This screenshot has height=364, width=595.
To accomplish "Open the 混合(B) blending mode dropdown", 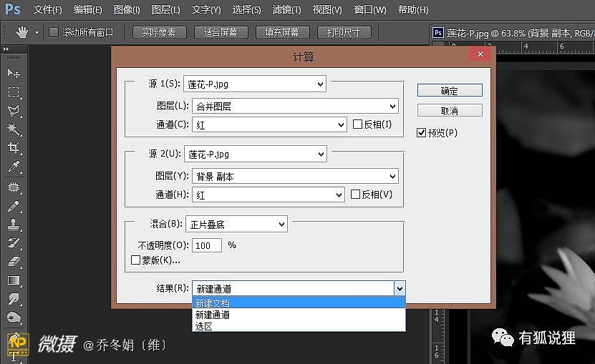I will 236,224.
